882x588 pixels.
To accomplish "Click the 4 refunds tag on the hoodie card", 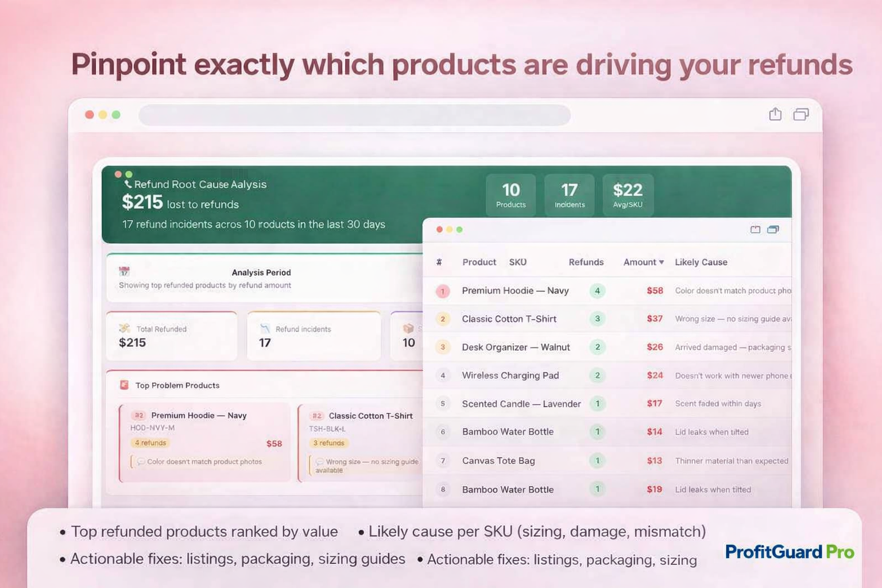I will pyautogui.click(x=150, y=443).
